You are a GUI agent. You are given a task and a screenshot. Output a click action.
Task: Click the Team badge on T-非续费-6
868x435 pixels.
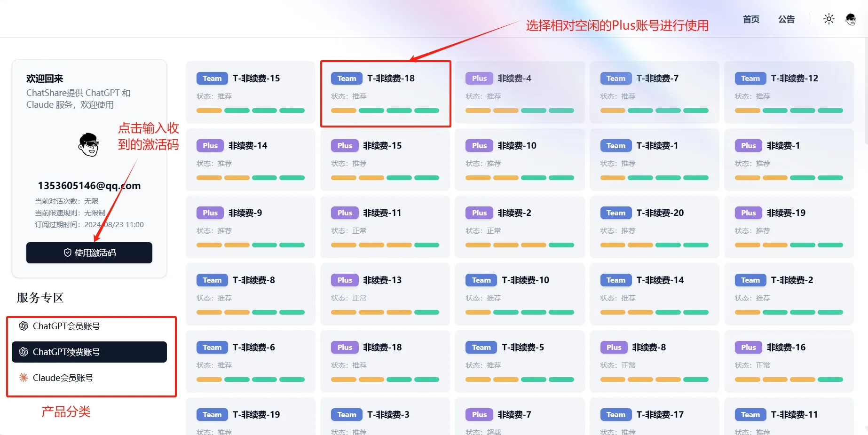click(x=212, y=348)
